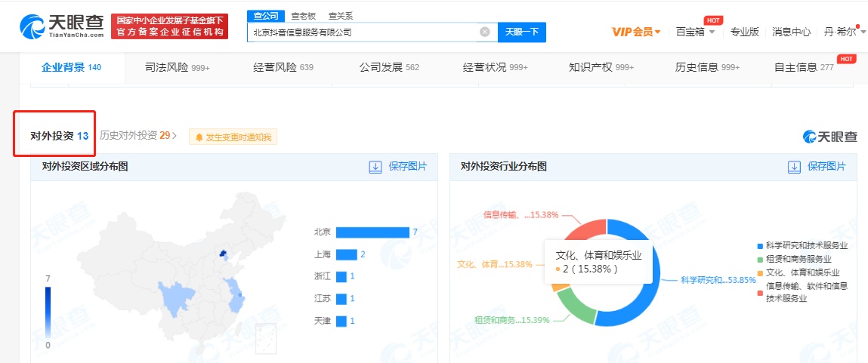
Task: Click 保存图片 on 区域分布图 panel
Action: pos(408,167)
